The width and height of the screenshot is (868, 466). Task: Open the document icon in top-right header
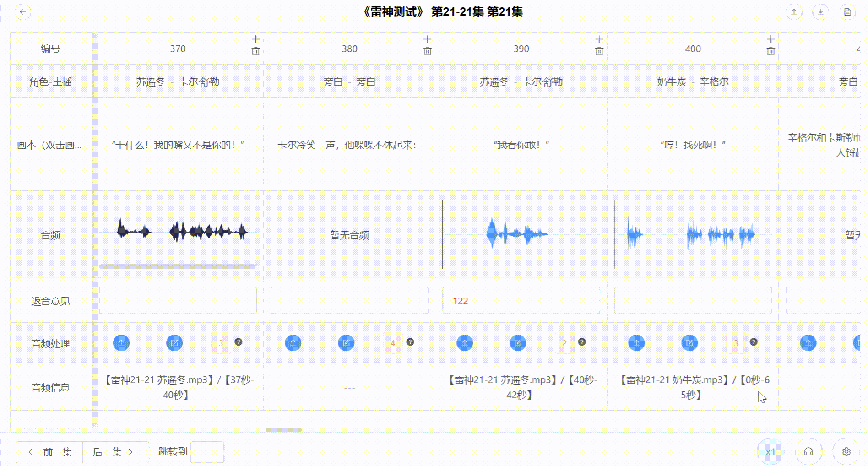847,12
